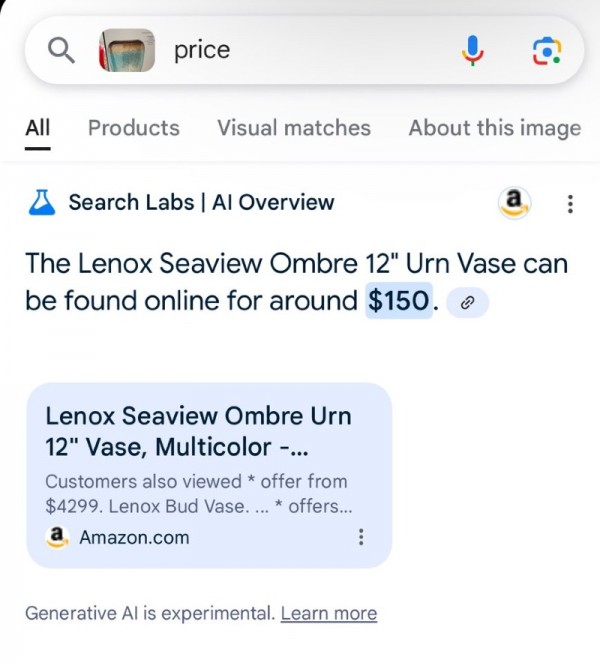Click the Search Labs | AI Overview heading
The image size is (600, 663).
201,203
